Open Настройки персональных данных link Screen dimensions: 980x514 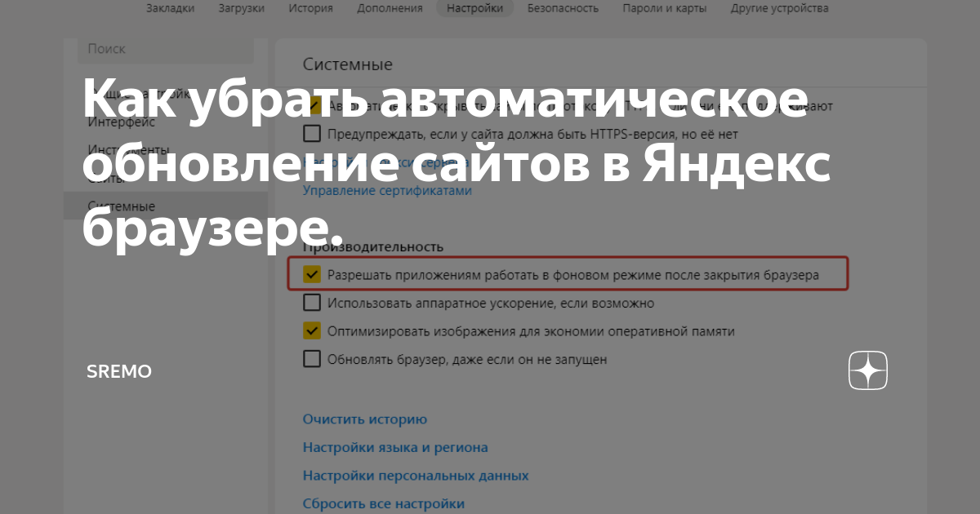click(416, 475)
